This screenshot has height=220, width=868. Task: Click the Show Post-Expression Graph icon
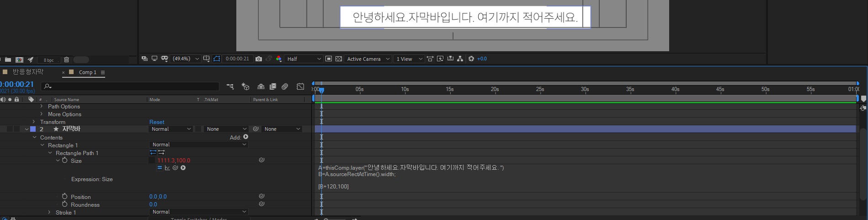point(167,168)
